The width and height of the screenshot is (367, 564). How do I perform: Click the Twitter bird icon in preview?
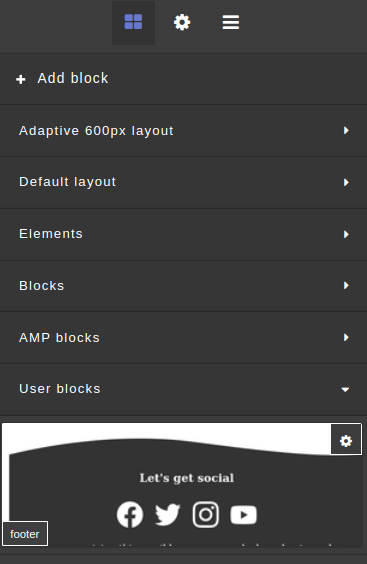point(167,515)
